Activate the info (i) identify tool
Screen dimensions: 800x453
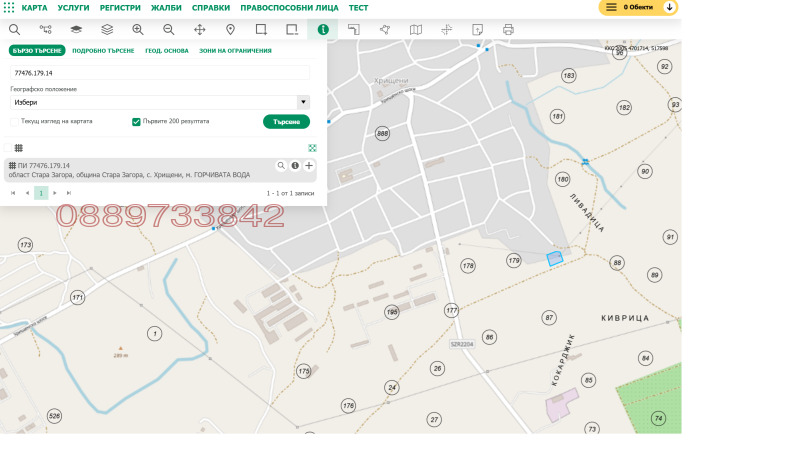[x=323, y=30]
